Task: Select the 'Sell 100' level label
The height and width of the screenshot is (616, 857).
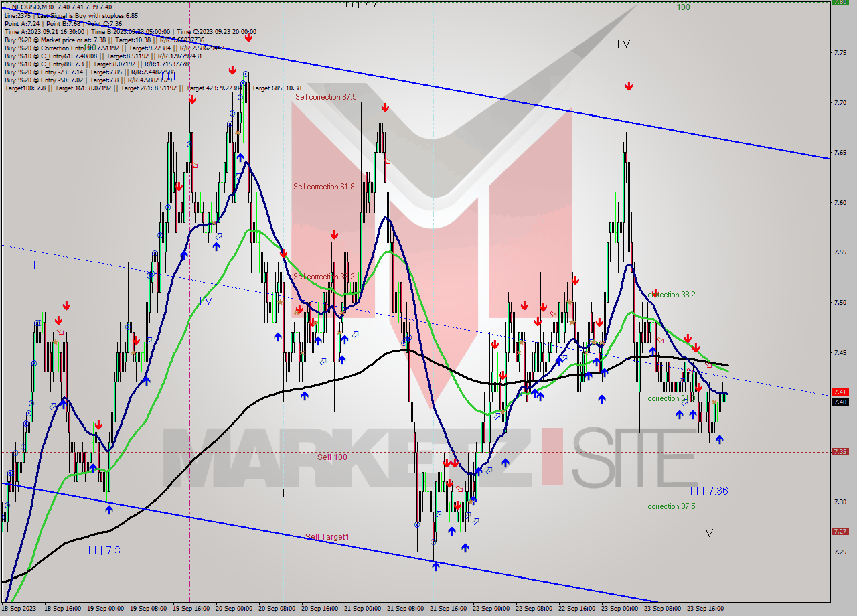Action: (x=332, y=457)
